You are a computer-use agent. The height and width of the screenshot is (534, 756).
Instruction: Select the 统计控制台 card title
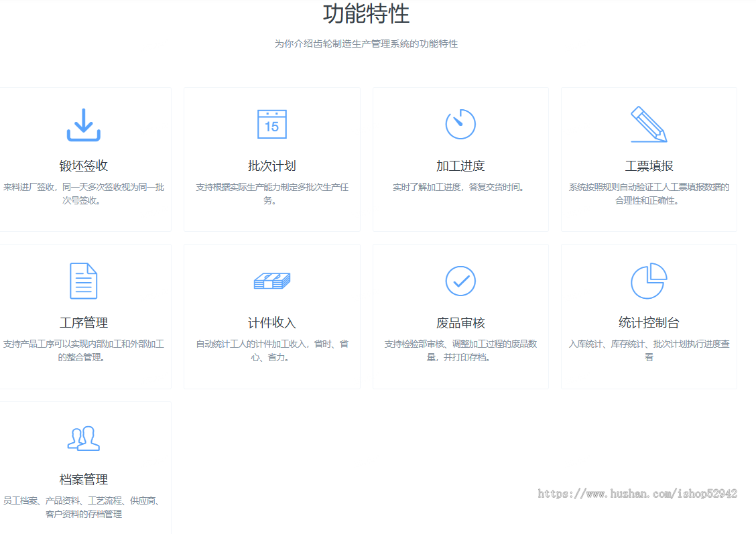click(x=649, y=322)
